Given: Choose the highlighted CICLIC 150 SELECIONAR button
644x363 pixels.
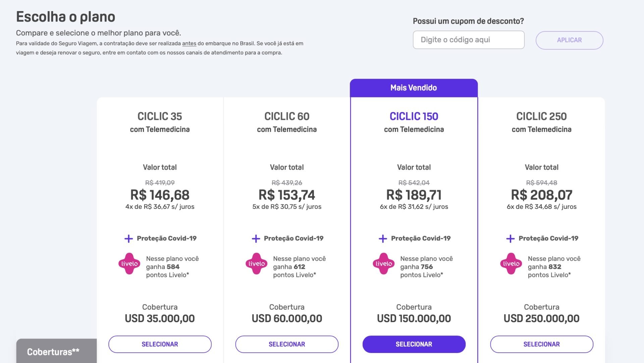Looking at the screenshot, I should point(414,344).
